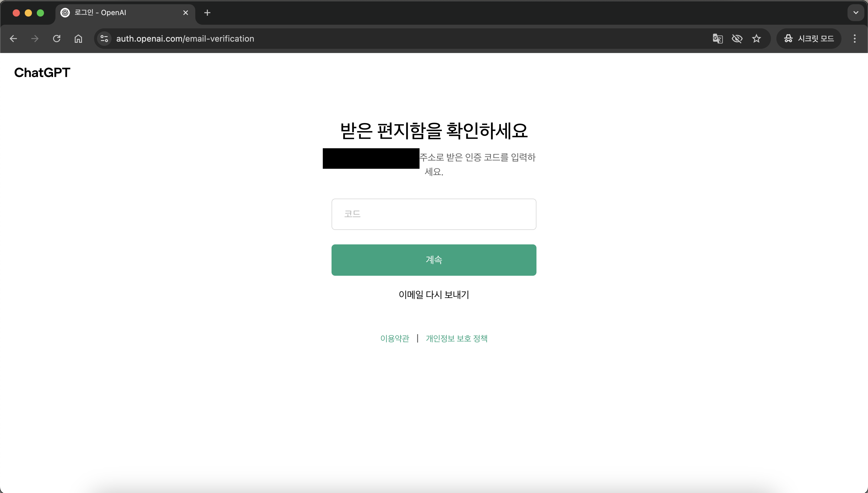Click the Google Translate page icon
The image size is (868, 493).
coord(717,39)
